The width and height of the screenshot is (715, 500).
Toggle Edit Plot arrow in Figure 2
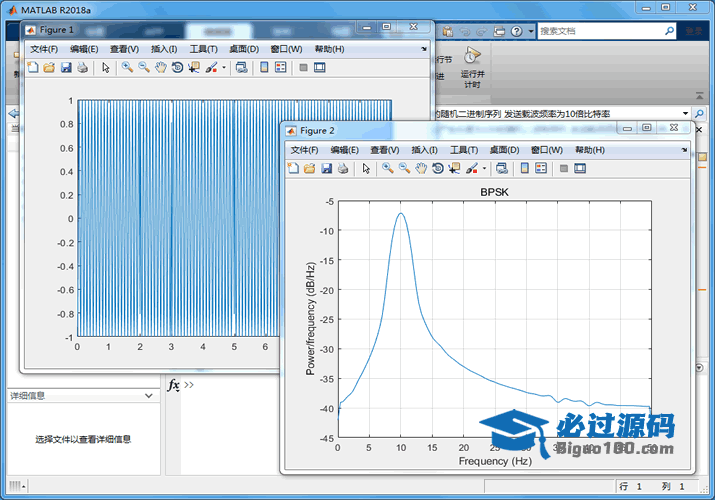pyautogui.click(x=366, y=168)
